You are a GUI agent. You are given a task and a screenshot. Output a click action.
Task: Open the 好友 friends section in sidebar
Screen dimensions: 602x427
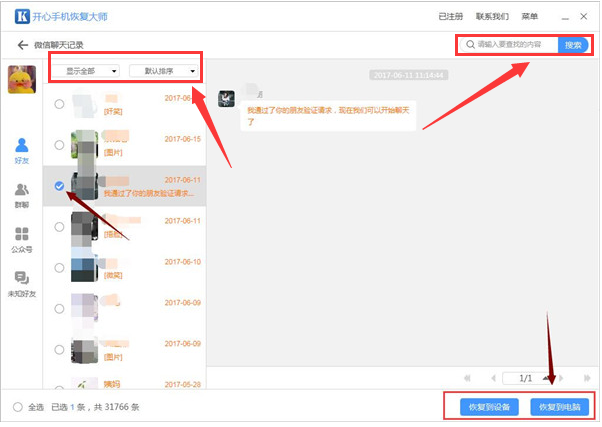coord(21,151)
